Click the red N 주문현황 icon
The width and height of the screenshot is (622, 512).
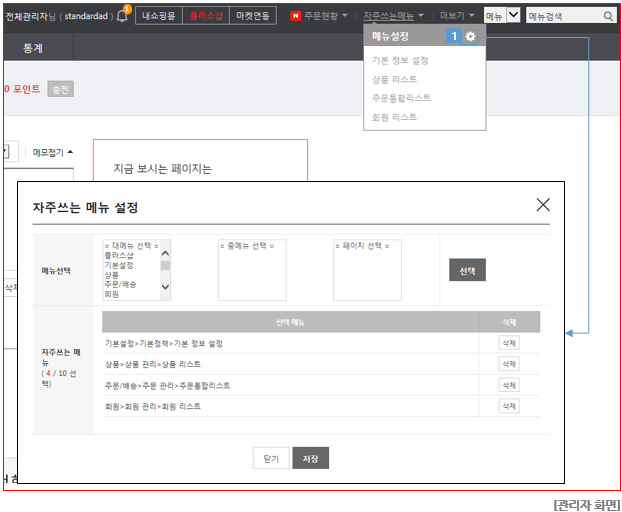pyautogui.click(x=295, y=15)
